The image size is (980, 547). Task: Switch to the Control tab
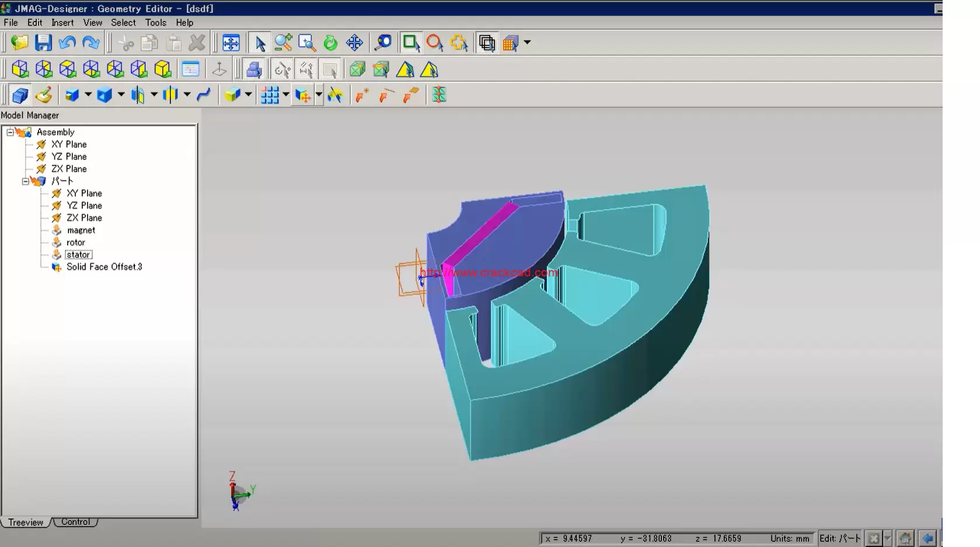coord(75,522)
